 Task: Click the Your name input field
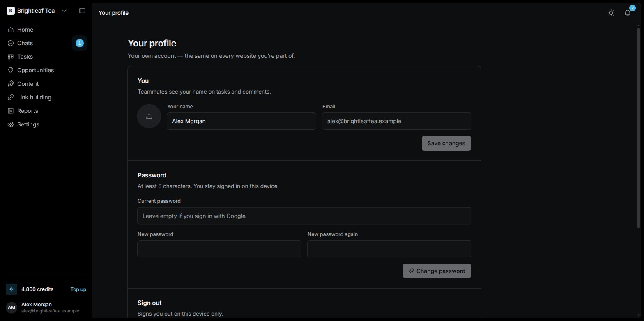[x=241, y=121]
